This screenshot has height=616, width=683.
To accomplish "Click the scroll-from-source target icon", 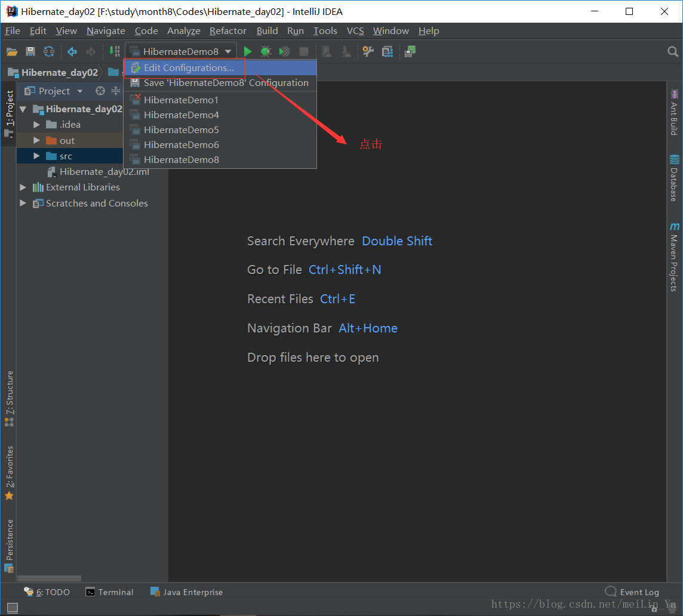I will [x=100, y=91].
